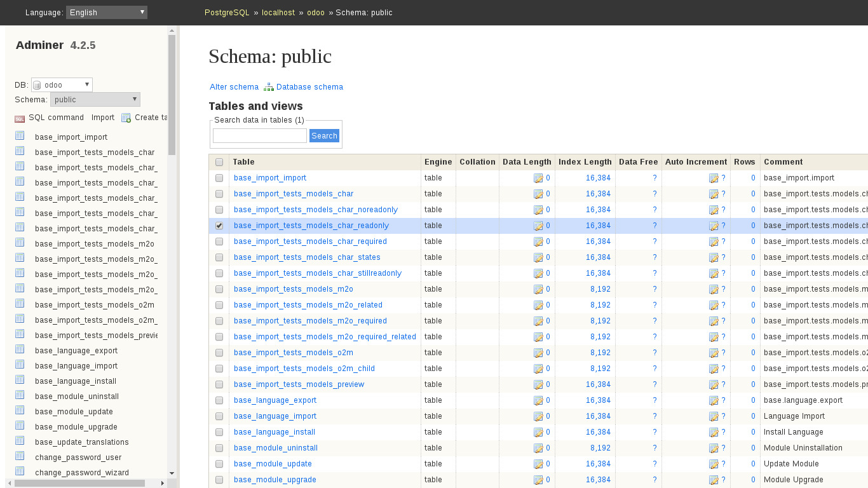Expand the Schema dropdown showing public
The image size is (868, 488).
coord(95,100)
